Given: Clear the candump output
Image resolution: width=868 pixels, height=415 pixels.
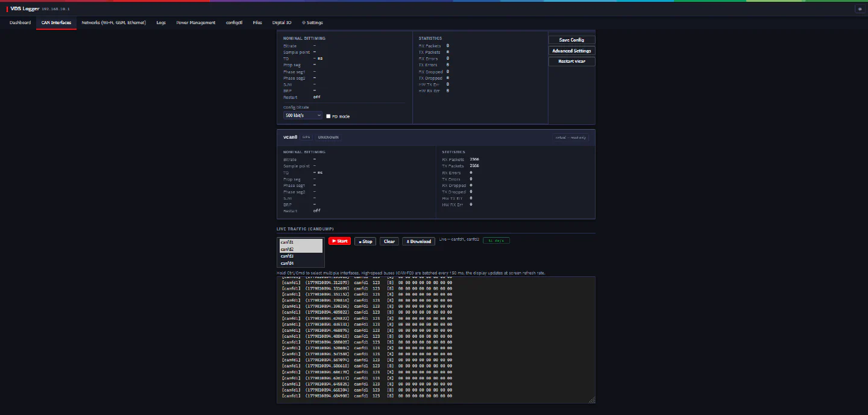Looking at the screenshot, I should click(389, 241).
